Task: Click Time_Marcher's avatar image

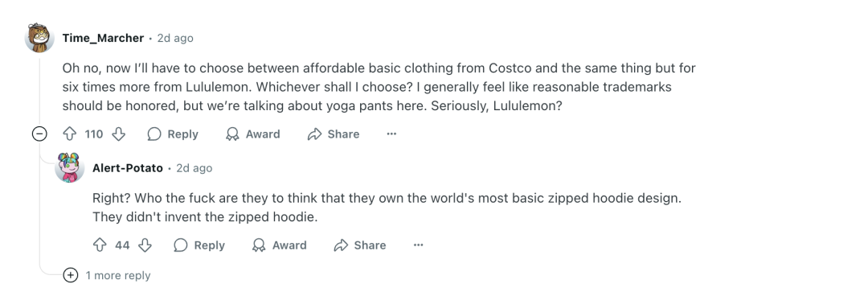Action: point(39,38)
